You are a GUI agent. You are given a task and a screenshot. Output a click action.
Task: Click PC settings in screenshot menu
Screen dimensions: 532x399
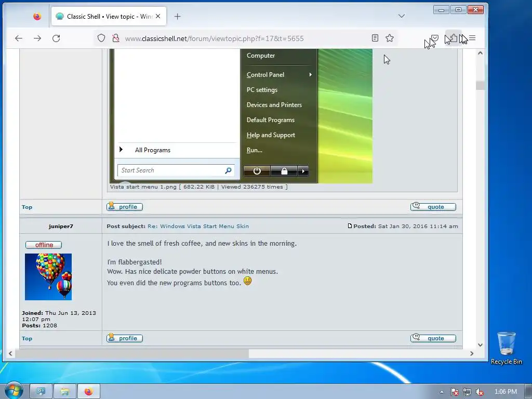[x=262, y=90]
